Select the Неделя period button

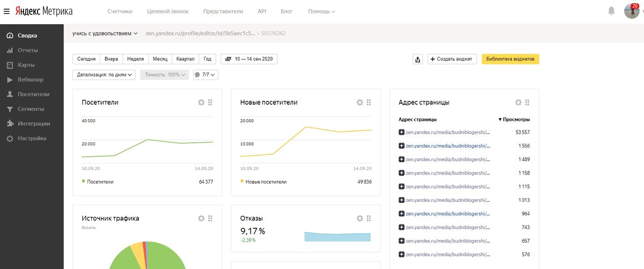[135, 59]
